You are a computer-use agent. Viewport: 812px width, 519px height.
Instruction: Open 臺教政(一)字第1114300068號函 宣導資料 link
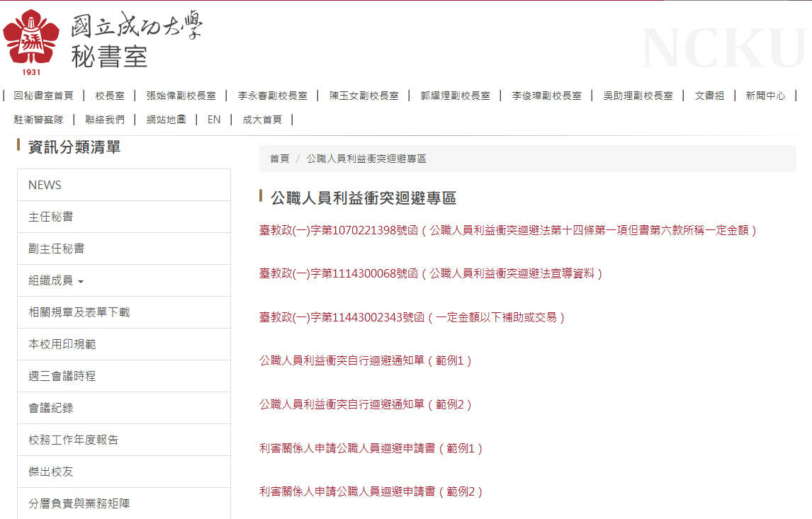pos(431,273)
